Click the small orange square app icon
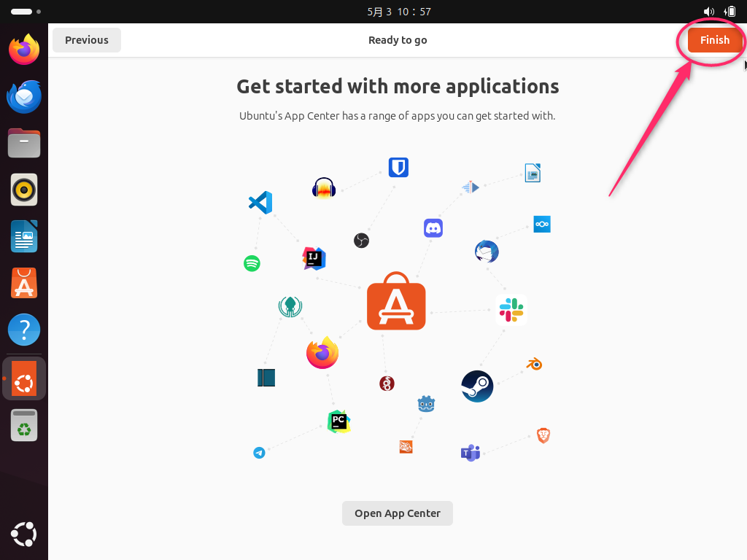The height and width of the screenshot is (560, 747). [x=406, y=447]
